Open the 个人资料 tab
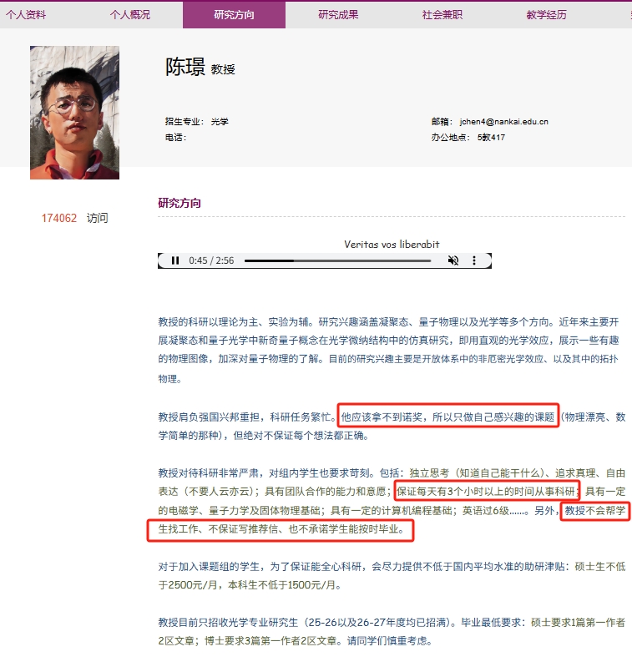The width and height of the screenshot is (632, 672). 26,15
